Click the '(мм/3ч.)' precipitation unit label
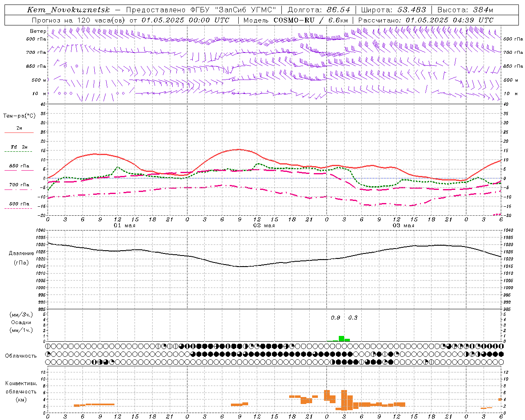525x420 pixels. 21,315
